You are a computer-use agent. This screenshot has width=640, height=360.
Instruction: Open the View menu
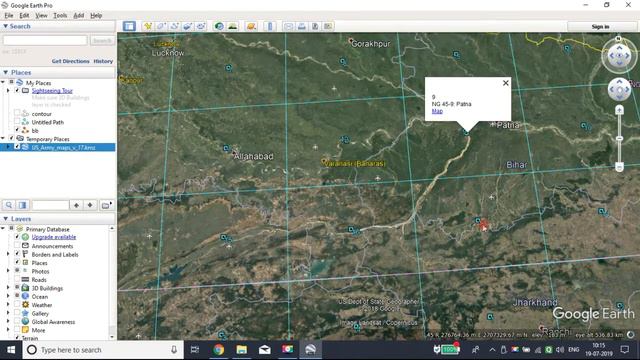41,16
